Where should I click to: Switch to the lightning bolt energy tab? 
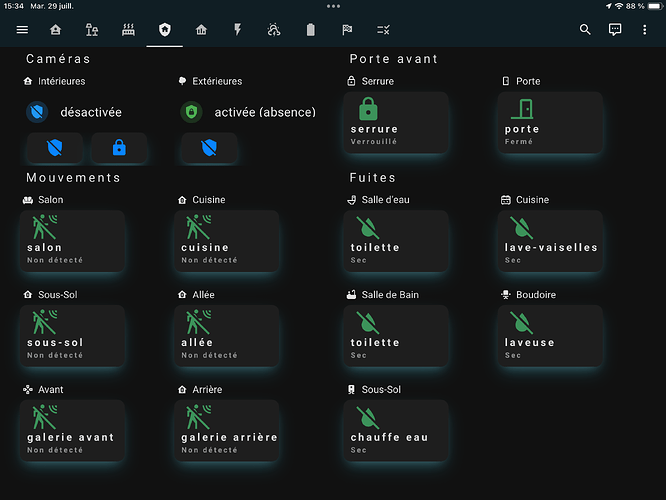point(238,30)
